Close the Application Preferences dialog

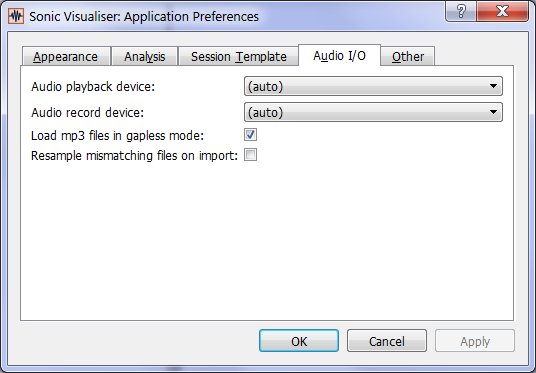tap(502, 12)
